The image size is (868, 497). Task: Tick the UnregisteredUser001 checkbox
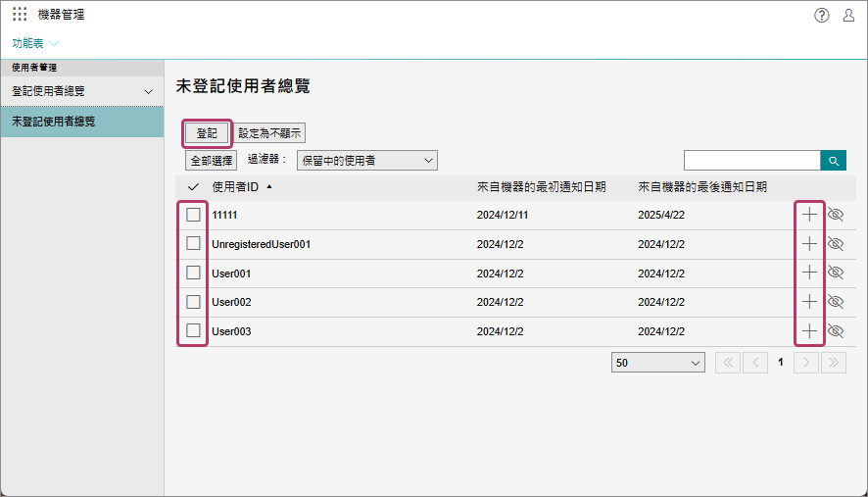[193, 244]
